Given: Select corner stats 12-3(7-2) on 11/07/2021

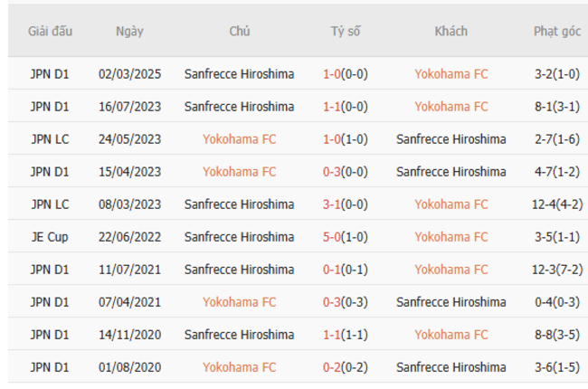Looking at the screenshot, I should (556, 270).
